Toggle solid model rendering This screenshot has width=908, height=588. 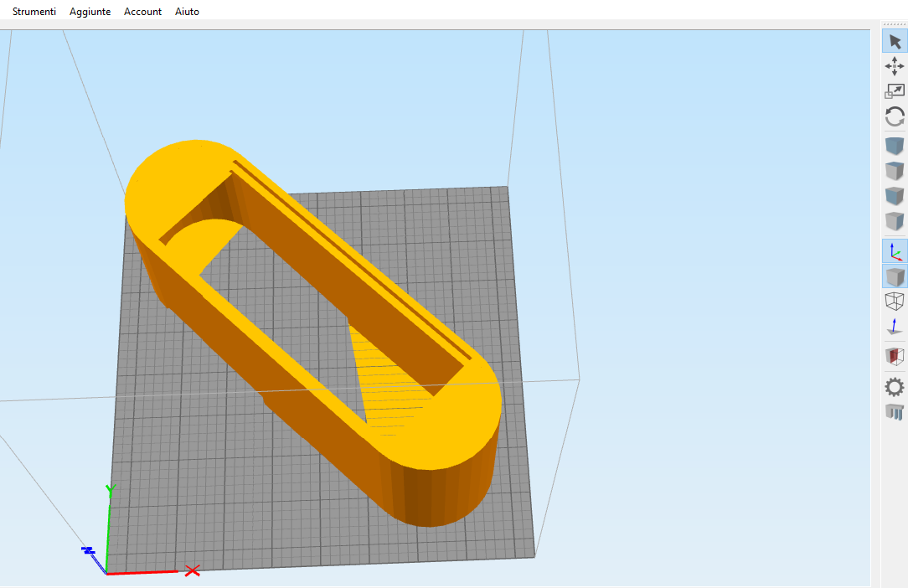(x=895, y=276)
